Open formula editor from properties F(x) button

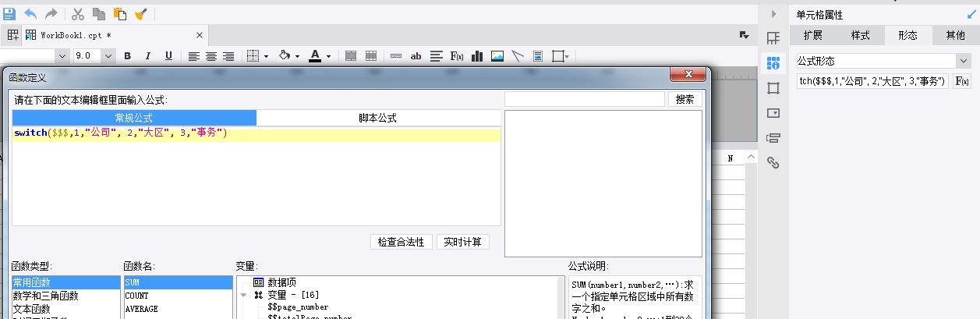coord(962,81)
